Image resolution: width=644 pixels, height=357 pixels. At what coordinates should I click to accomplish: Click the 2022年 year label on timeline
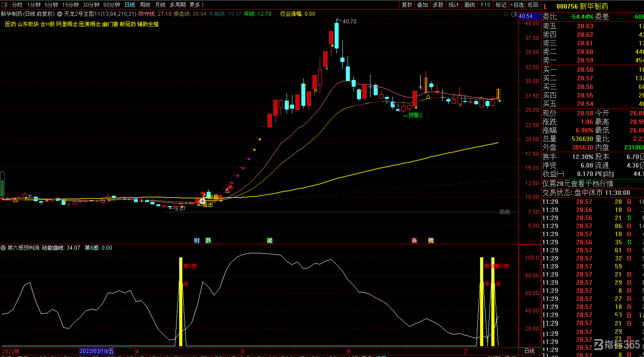[11, 351]
